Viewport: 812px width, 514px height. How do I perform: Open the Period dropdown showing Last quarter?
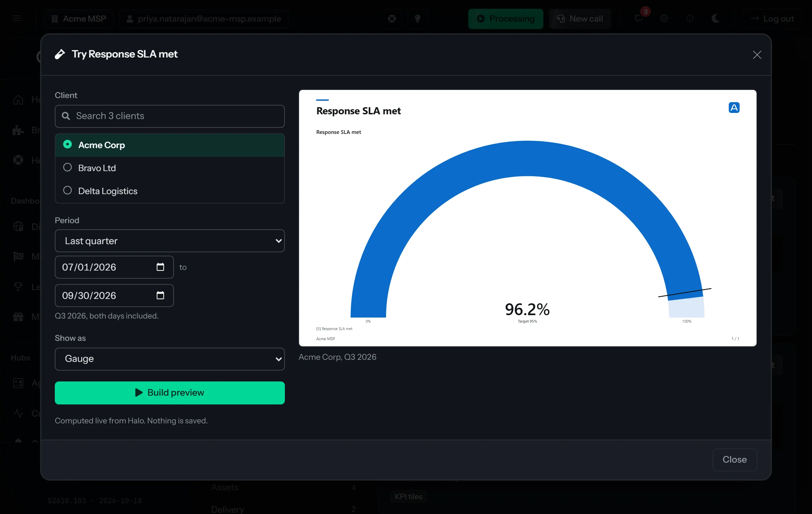tap(170, 241)
